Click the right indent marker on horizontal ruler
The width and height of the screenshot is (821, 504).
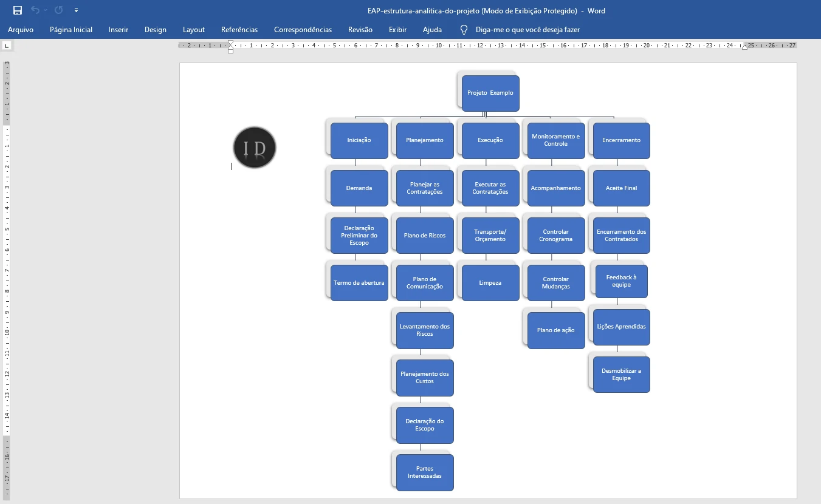pos(744,47)
